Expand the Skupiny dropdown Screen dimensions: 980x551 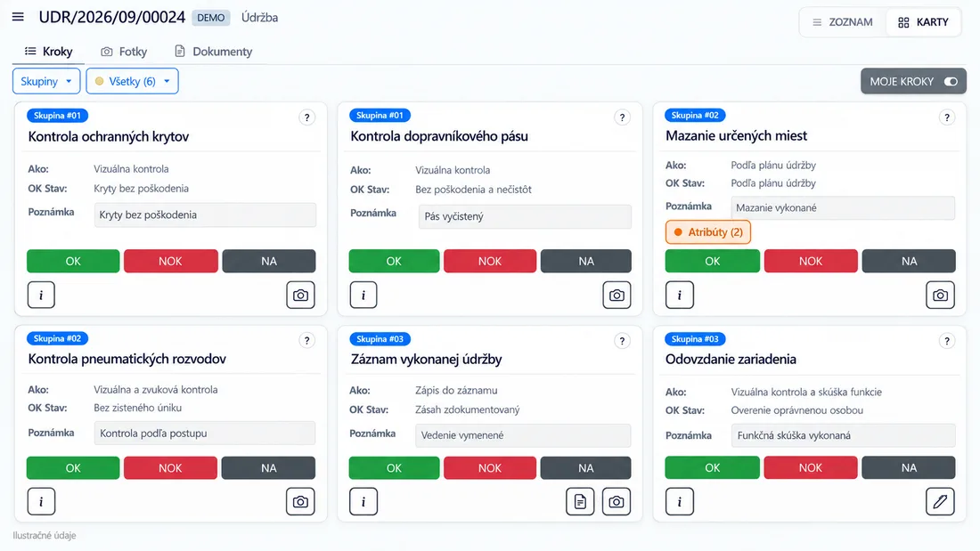46,81
